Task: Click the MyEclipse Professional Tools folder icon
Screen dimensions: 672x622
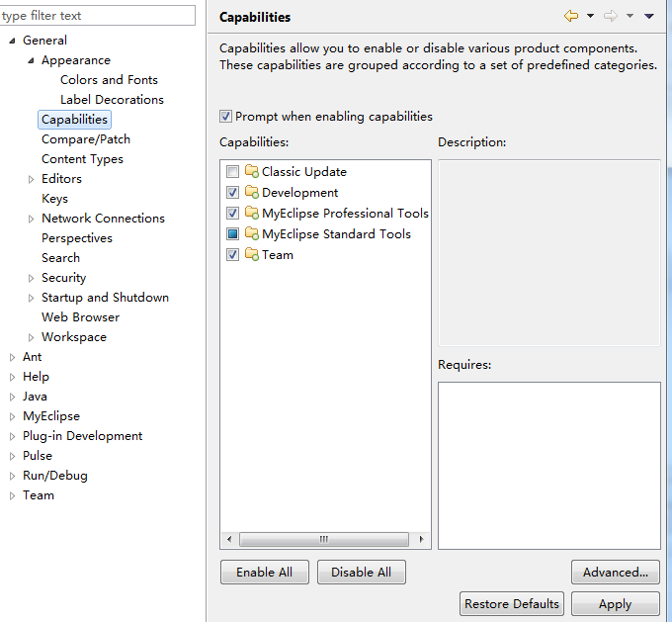Action: point(251,214)
